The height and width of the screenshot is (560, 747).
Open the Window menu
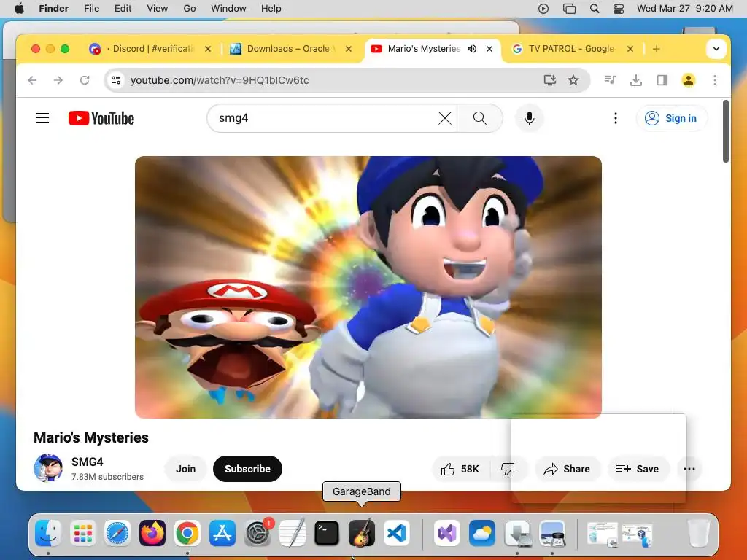coord(228,9)
